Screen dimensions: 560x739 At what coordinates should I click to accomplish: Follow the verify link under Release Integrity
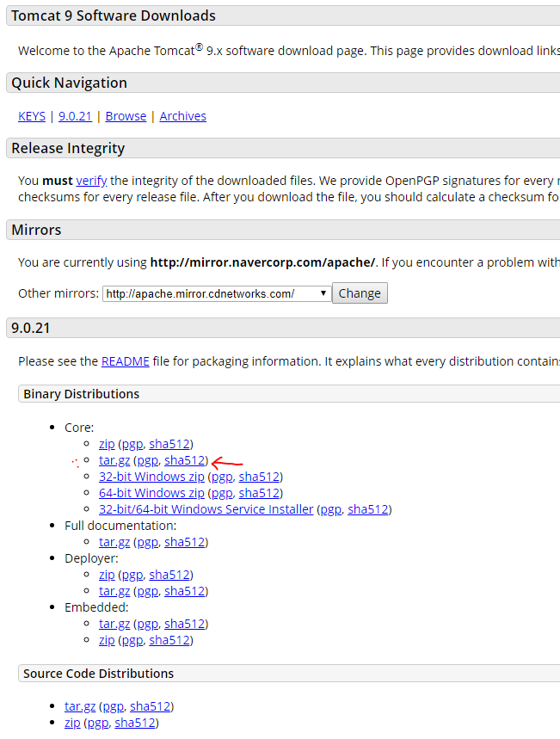point(91,181)
